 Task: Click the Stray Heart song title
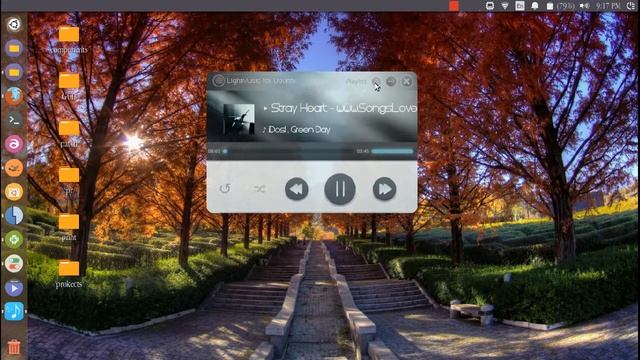click(344, 108)
